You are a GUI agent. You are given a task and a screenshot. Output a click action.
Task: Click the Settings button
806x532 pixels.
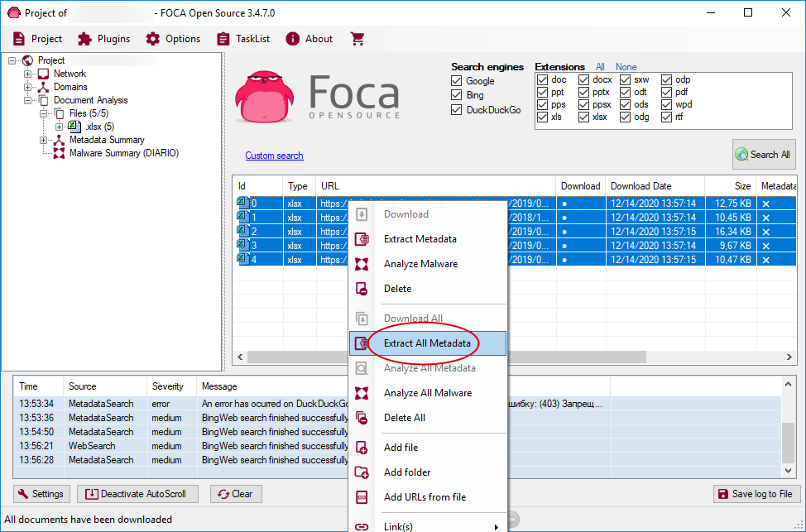click(x=41, y=494)
